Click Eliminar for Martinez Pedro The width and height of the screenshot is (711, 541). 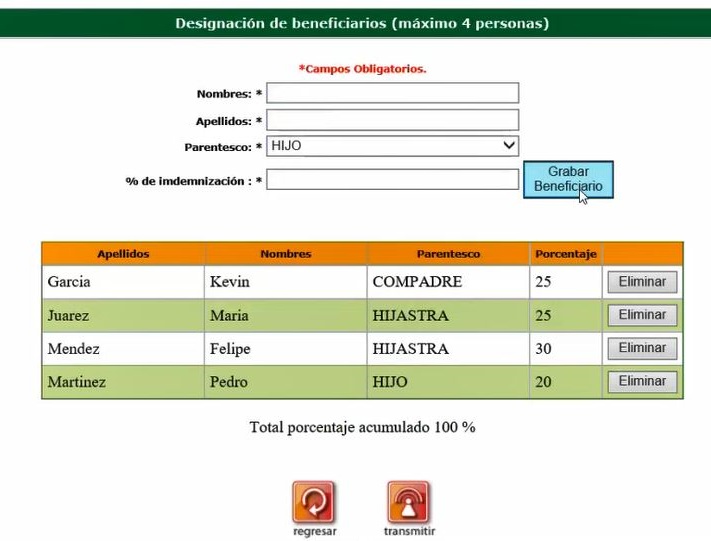(642, 381)
